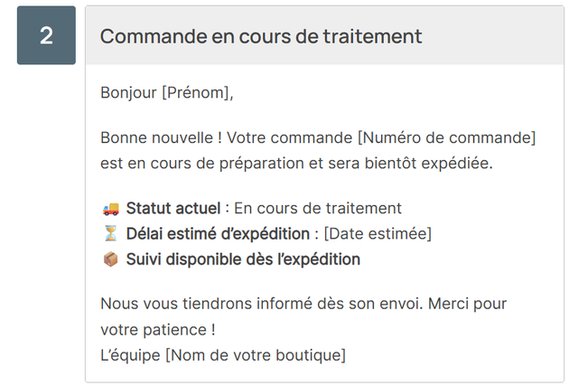Viewport: 588px width, 386px height.
Task: Click the L'équipe signature word
Action: 130,354
